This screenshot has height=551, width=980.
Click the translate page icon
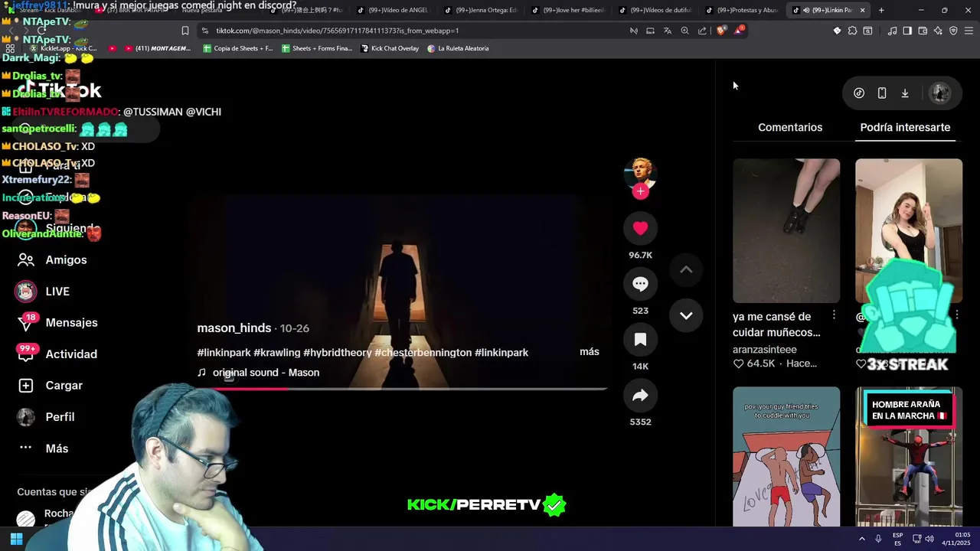click(668, 31)
